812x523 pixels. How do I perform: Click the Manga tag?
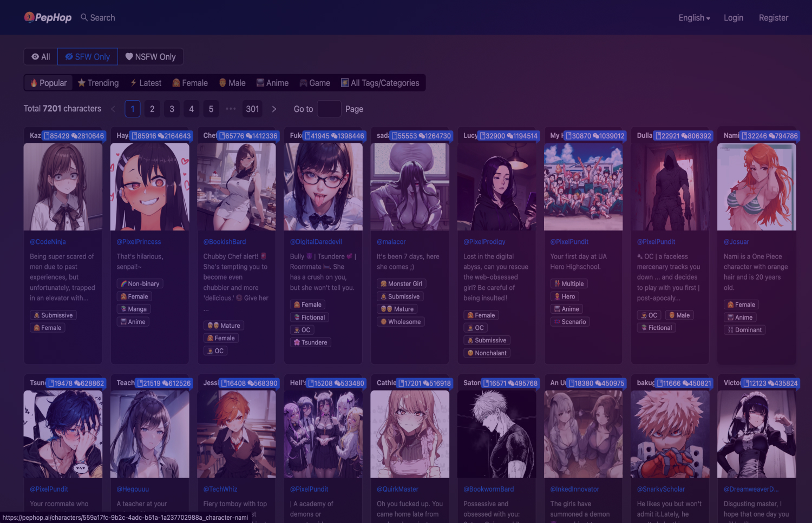[x=134, y=309]
